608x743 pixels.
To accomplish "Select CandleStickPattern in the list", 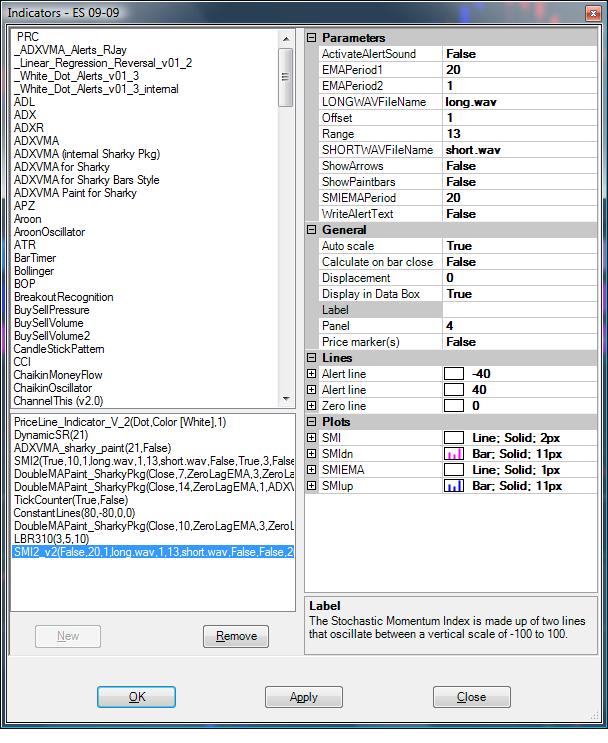I will (x=59, y=349).
